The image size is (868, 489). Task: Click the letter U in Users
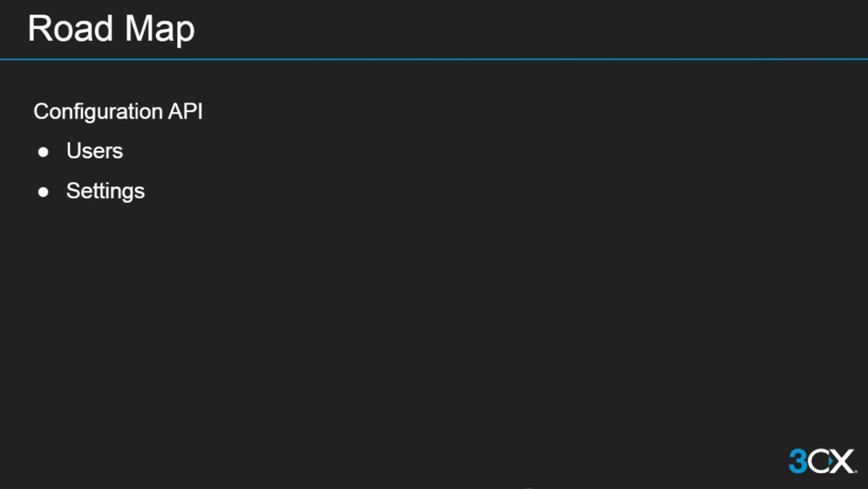(x=73, y=151)
